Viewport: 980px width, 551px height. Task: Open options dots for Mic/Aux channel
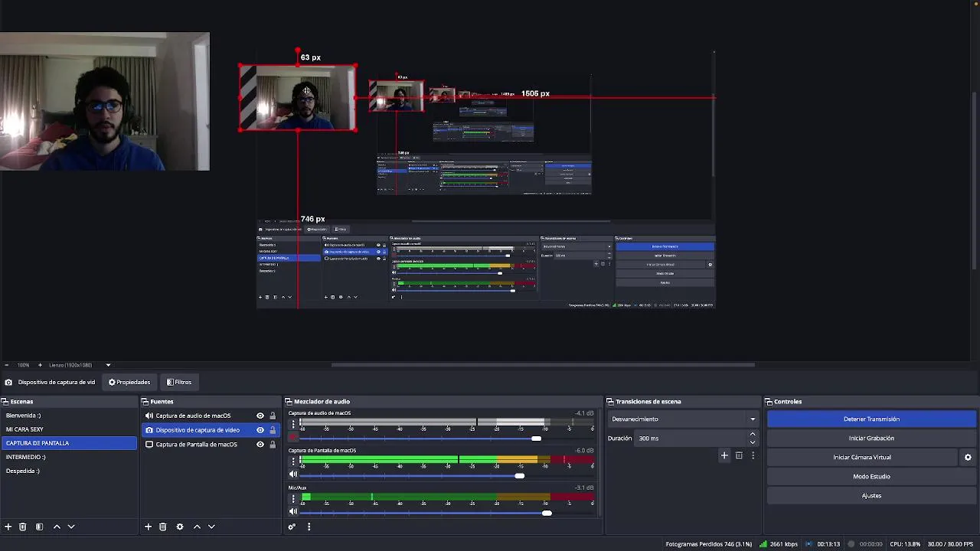(x=292, y=498)
